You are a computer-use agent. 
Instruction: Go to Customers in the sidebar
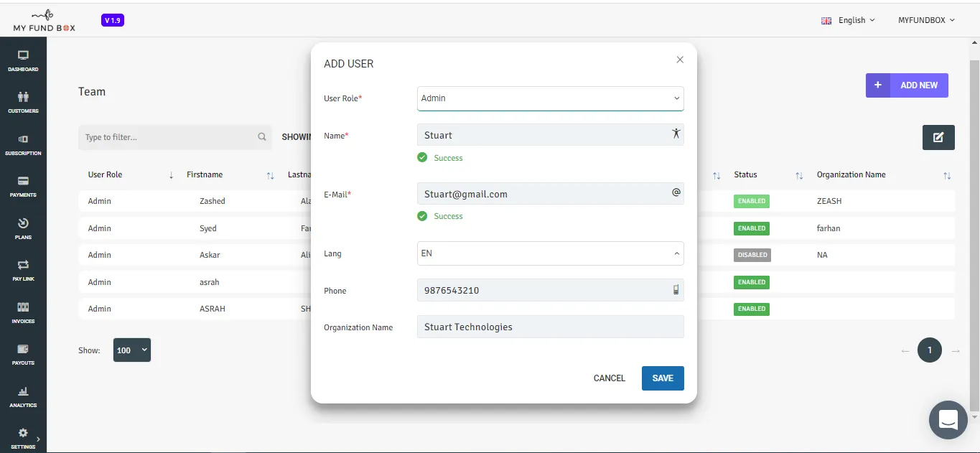tap(23, 103)
